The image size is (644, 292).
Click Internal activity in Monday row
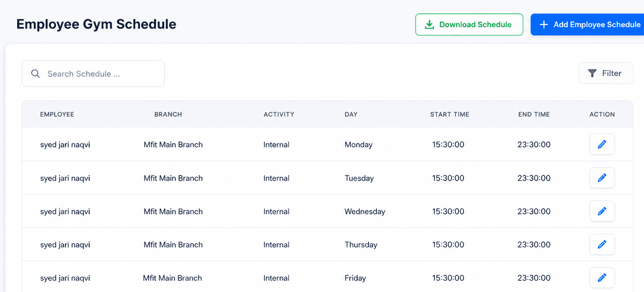pyautogui.click(x=276, y=145)
